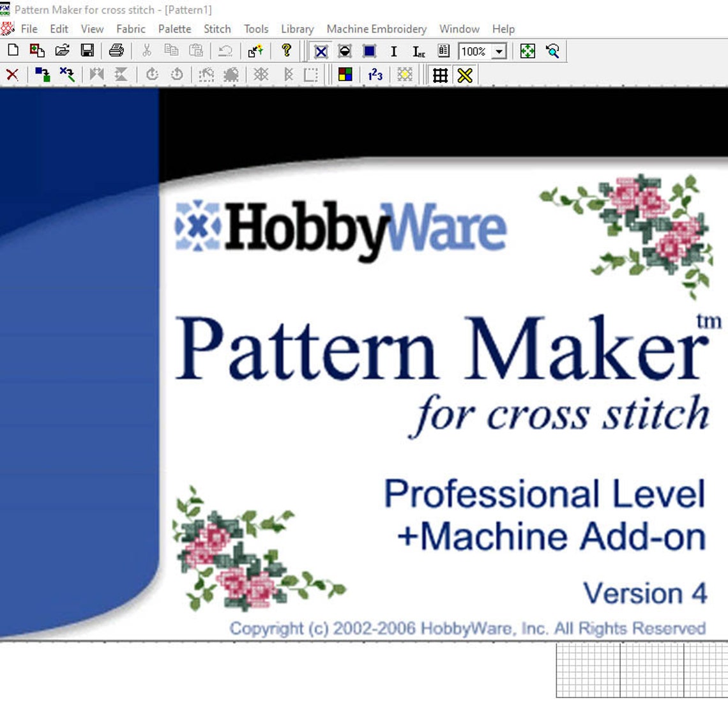Click the flip vertical icon
Image resolution: width=728 pixels, height=728 pixels.
[x=121, y=75]
